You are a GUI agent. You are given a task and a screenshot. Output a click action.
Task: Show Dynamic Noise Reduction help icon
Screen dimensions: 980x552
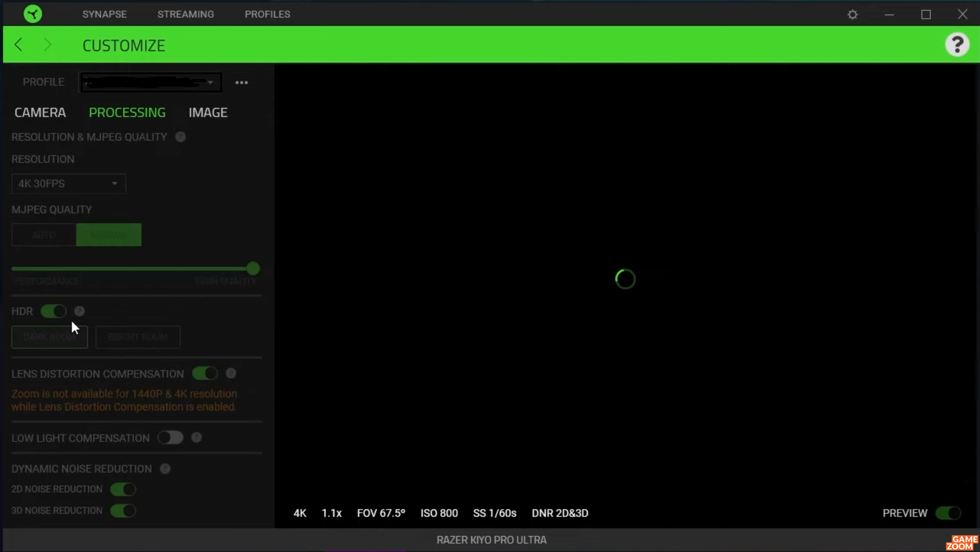tap(165, 469)
